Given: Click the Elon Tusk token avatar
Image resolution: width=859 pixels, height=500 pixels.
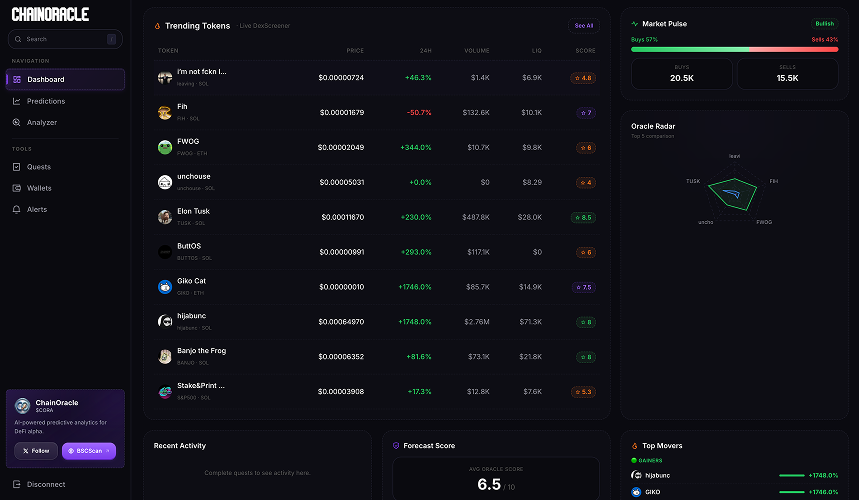Looking at the screenshot, I should coord(165,217).
